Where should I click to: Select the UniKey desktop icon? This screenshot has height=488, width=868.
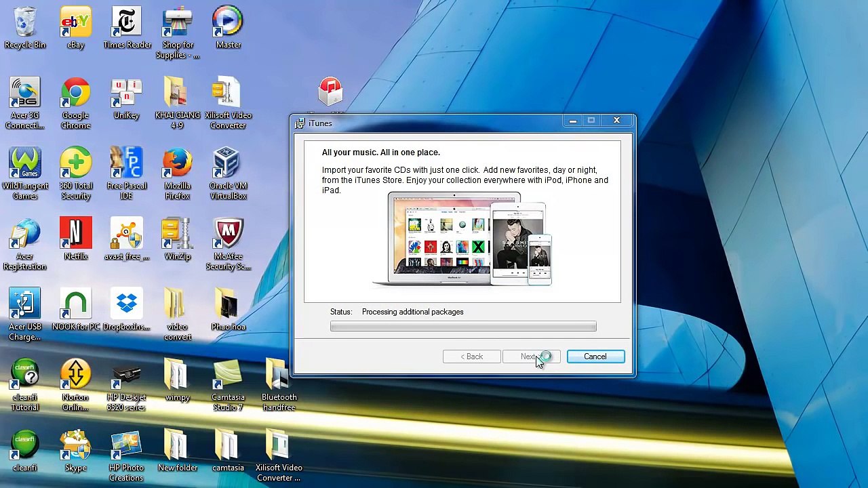[127, 98]
